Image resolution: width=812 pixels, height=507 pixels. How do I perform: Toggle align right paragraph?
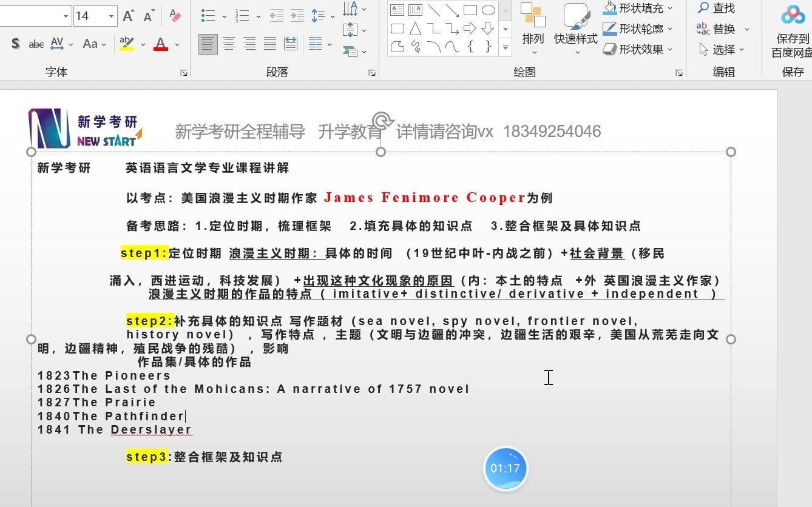(x=249, y=44)
